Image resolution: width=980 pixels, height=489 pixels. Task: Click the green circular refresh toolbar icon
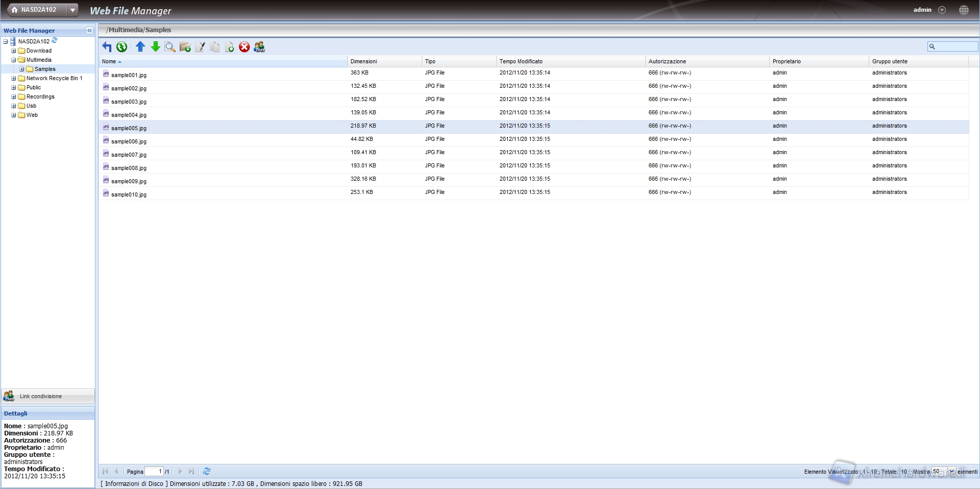click(121, 47)
